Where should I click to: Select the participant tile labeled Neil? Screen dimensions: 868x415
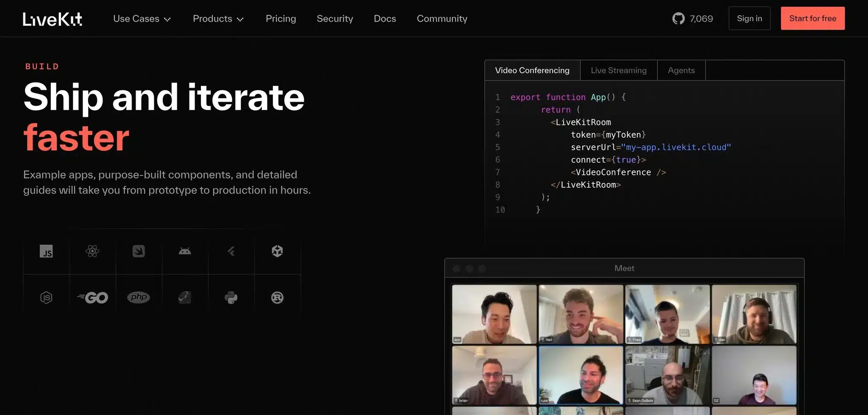581,314
